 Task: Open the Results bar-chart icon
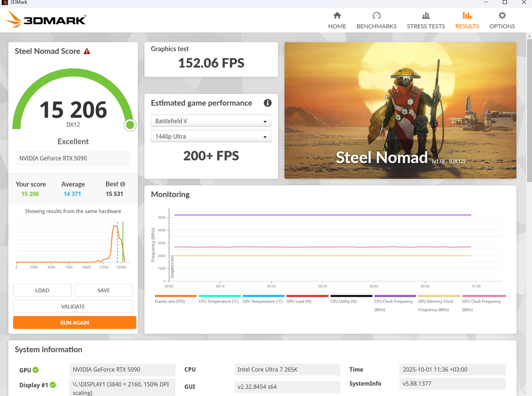click(x=467, y=16)
